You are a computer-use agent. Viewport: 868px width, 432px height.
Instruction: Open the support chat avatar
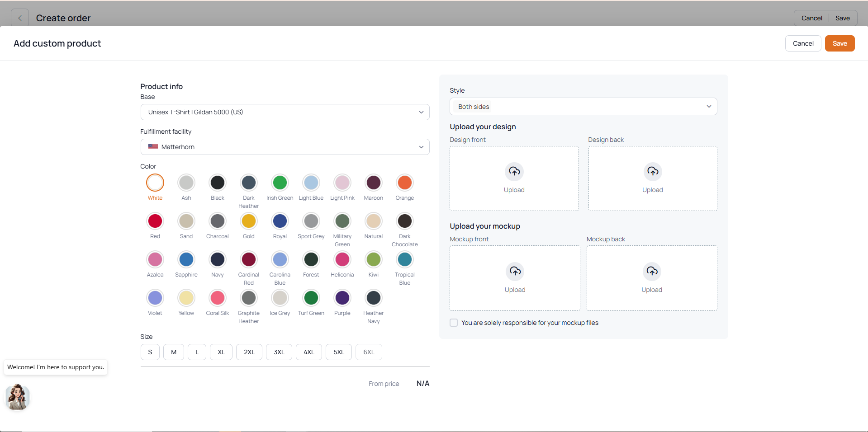pyautogui.click(x=18, y=397)
